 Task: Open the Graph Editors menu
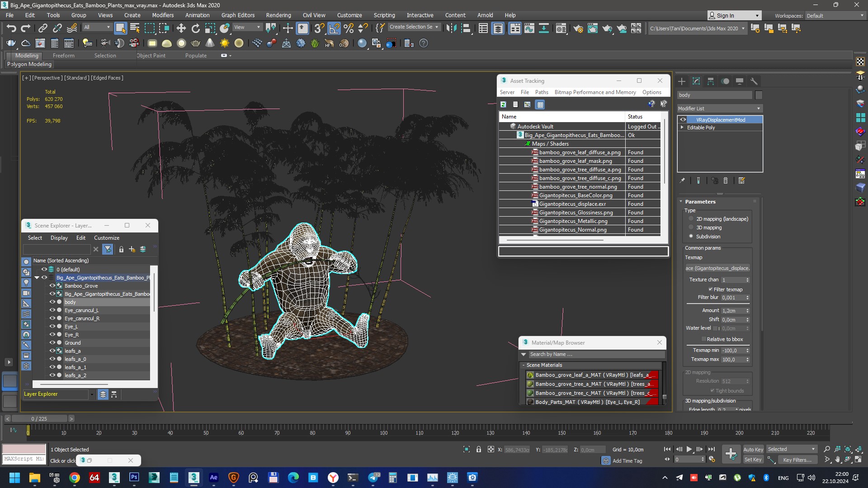click(x=238, y=15)
